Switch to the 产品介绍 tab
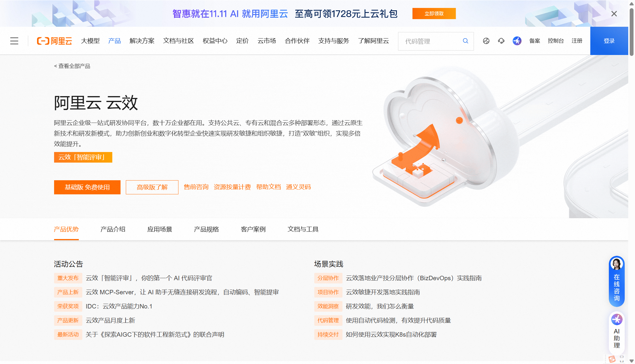The image size is (635, 364). tap(113, 229)
